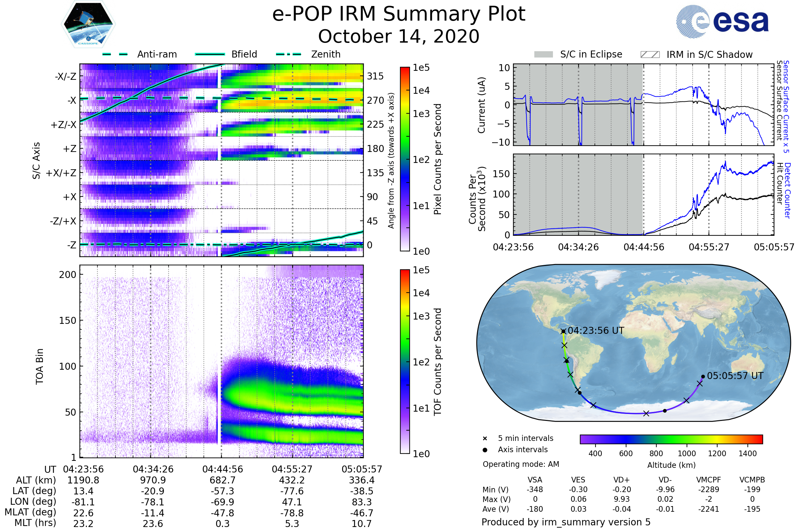
Task: Click the October 14, 2020 date heading
Action: click(399, 37)
